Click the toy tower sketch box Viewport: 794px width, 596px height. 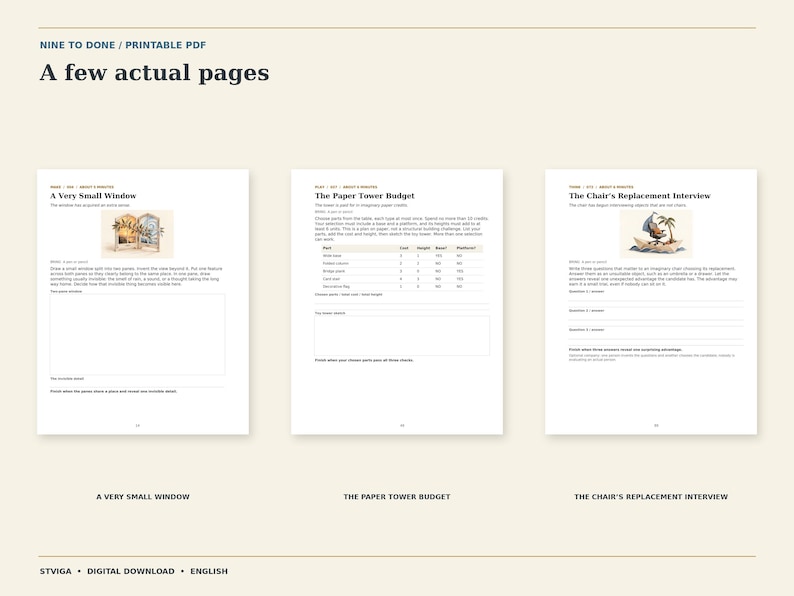[402, 336]
